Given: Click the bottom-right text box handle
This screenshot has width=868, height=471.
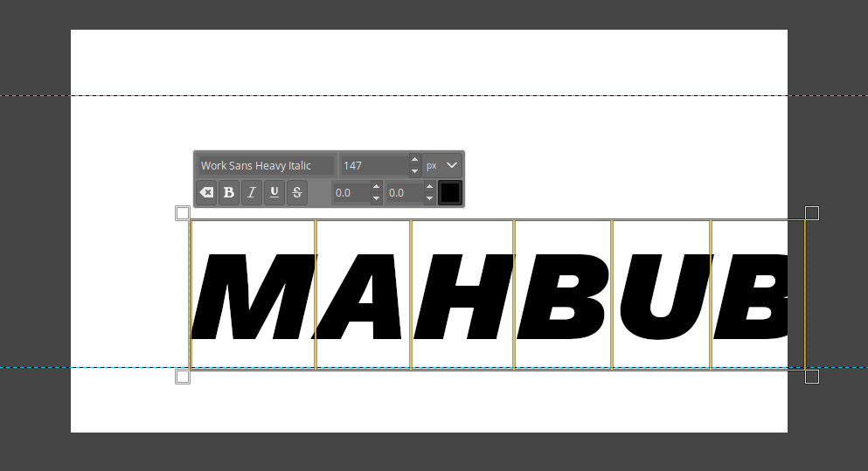Looking at the screenshot, I should [x=812, y=377].
